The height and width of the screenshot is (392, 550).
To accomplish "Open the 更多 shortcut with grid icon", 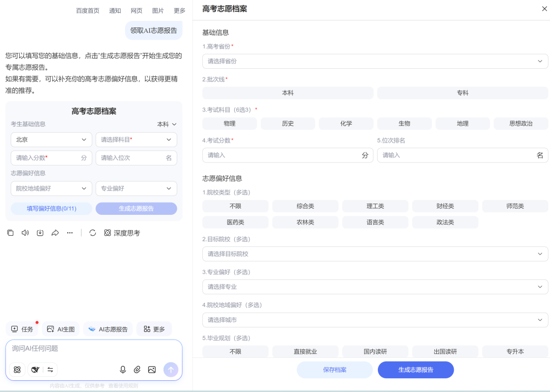I will [x=154, y=329].
